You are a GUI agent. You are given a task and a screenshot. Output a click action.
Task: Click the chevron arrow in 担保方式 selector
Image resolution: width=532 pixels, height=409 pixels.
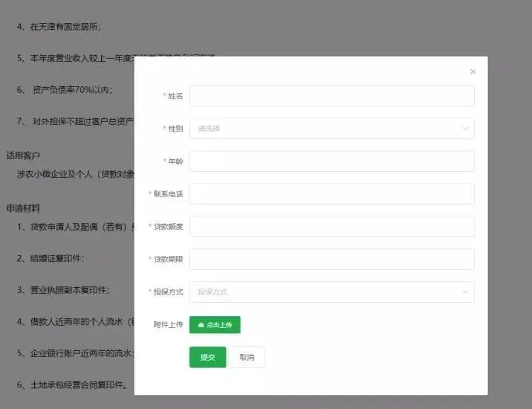(x=465, y=292)
